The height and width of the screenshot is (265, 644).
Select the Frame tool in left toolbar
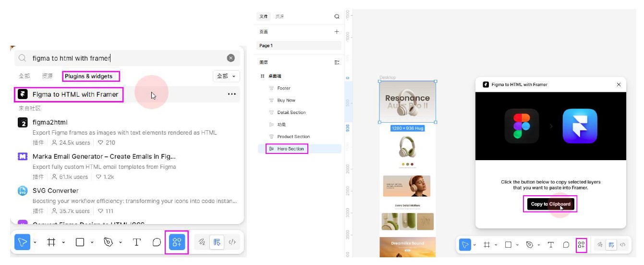click(x=51, y=242)
